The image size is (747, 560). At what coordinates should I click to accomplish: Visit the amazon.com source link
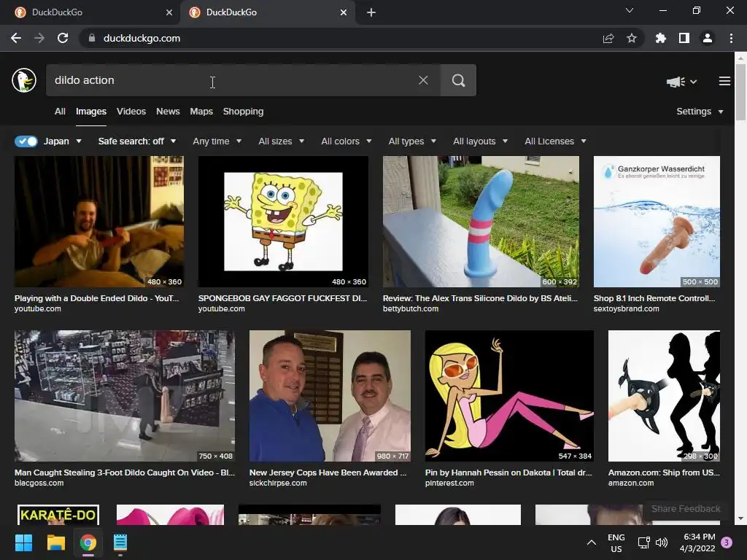point(631,483)
